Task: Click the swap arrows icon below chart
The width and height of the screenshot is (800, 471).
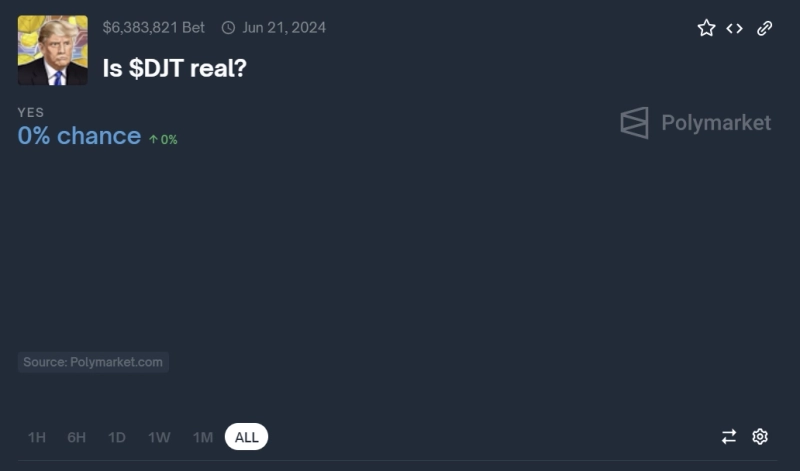Action: tap(729, 436)
